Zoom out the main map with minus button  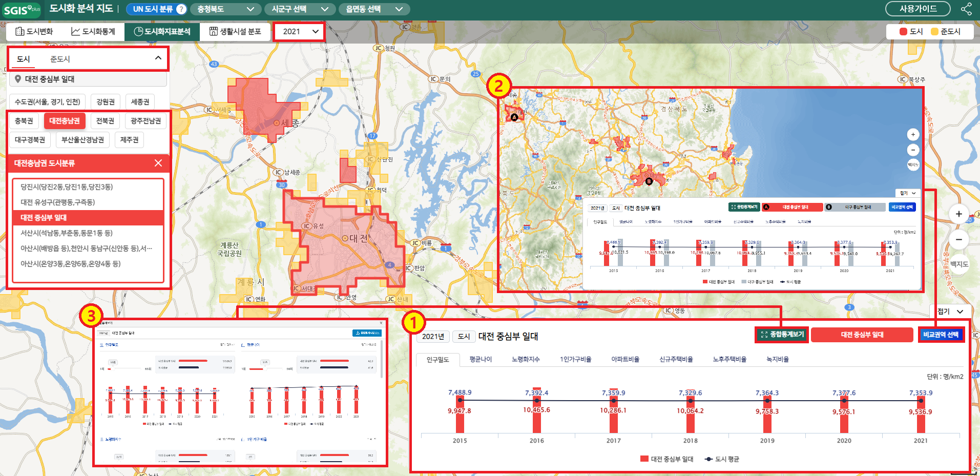pos(958,239)
